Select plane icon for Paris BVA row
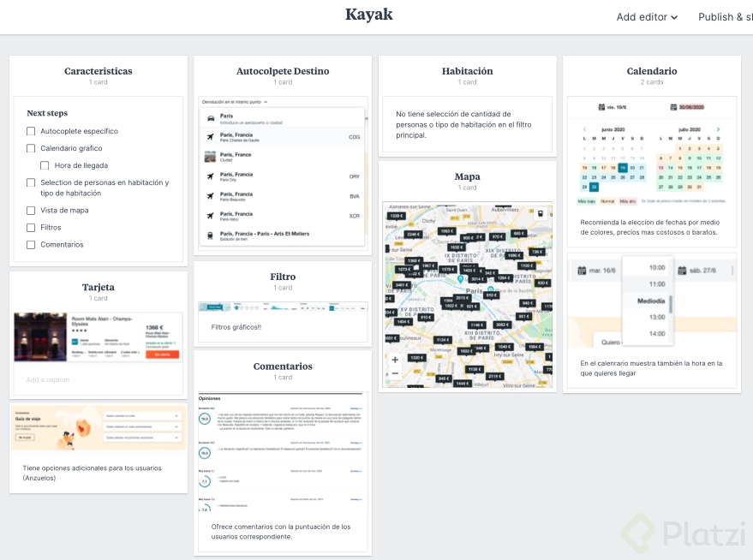 coord(211,196)
